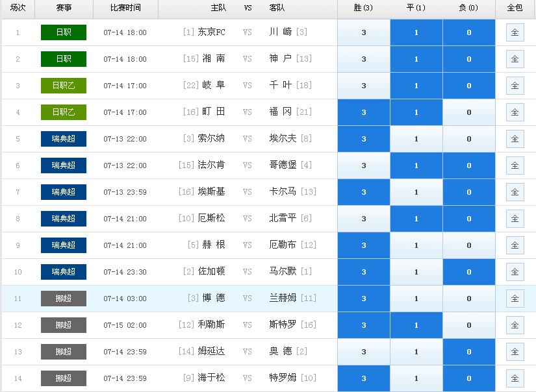Click away team 哥德堡
The height and width of the screenshot is (392, 536).
283,165
